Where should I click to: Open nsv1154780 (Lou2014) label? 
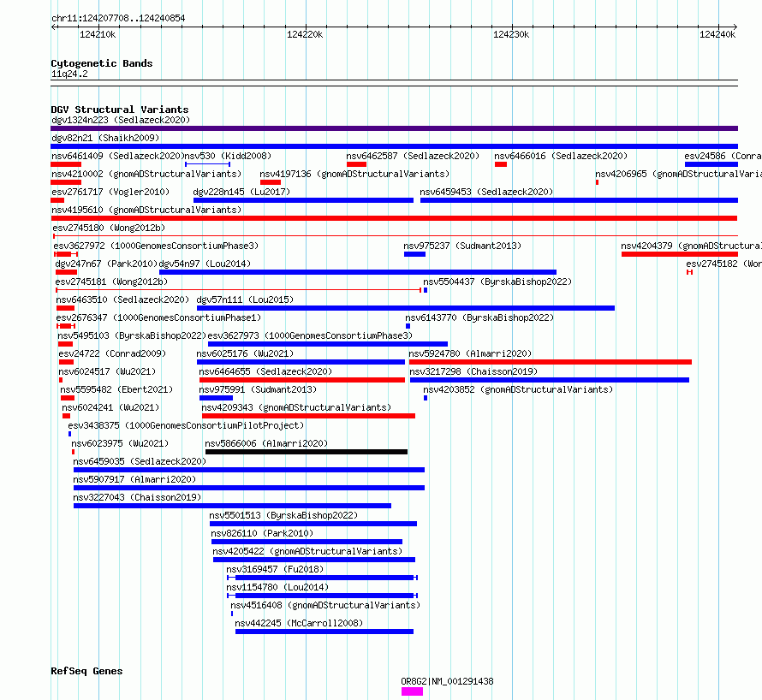point(277,587)
